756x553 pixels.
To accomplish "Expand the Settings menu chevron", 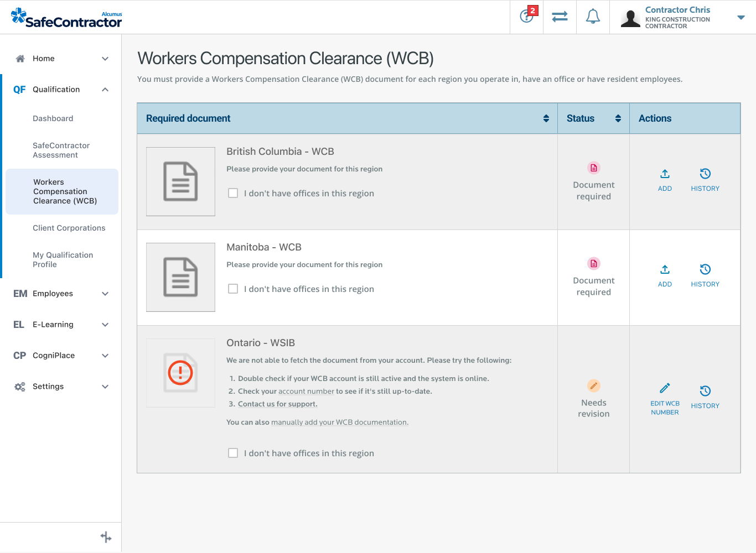I will pos(105,387).
